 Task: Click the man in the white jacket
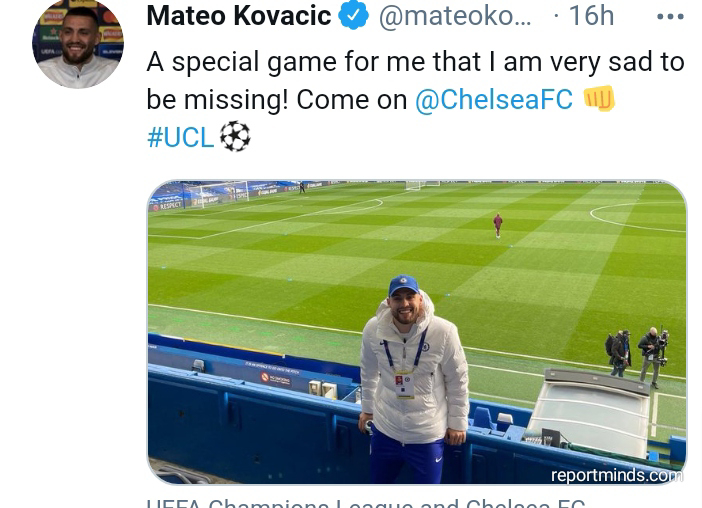pyautogui.click(x=404, y=370)
